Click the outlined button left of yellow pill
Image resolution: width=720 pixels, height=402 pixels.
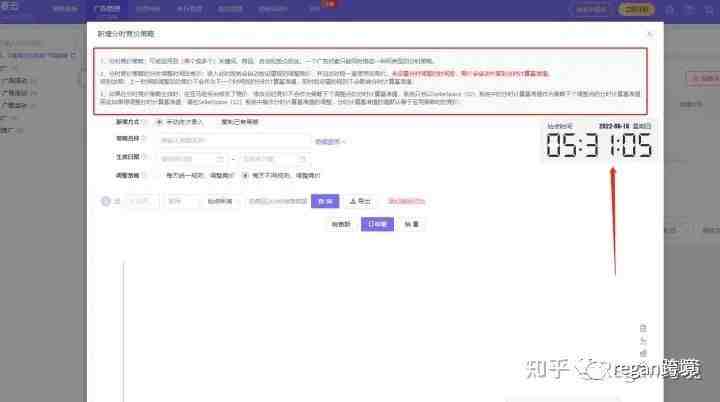591,9
